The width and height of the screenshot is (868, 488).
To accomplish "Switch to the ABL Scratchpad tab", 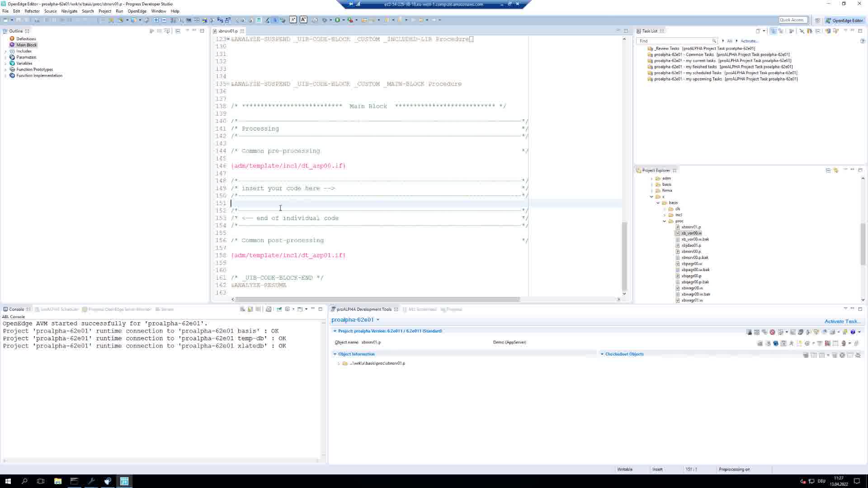I will (x=420, y=310).
